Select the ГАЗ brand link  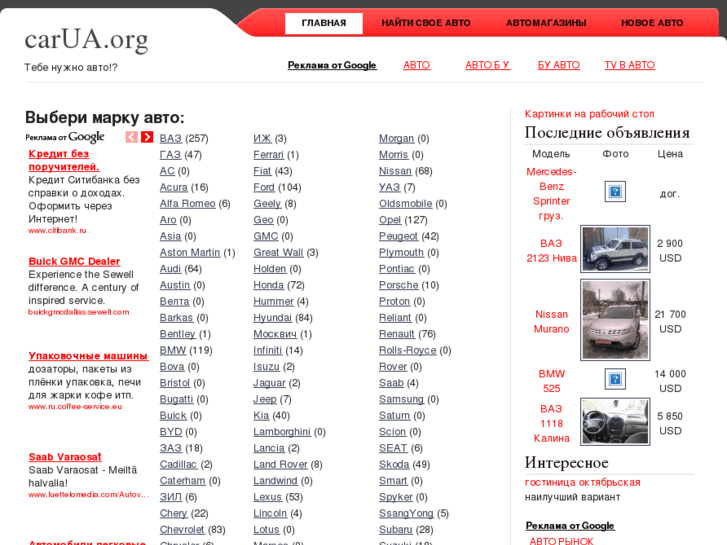pyautogui.click(x=170, y=154)
